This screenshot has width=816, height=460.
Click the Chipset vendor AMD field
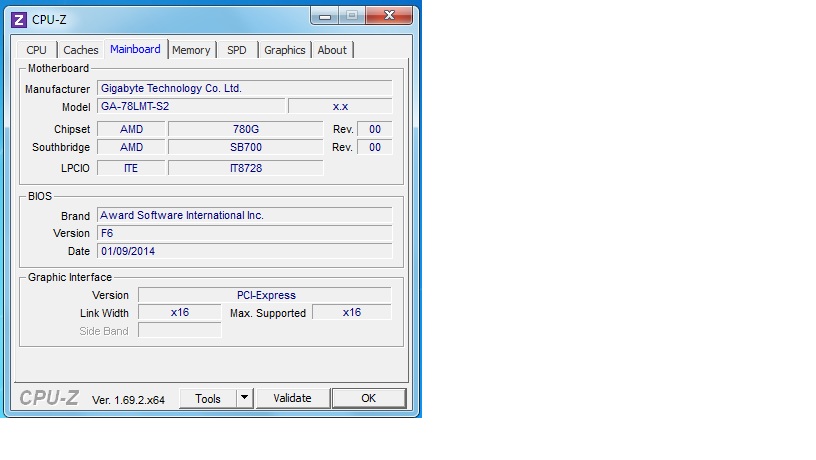point(131,129)
